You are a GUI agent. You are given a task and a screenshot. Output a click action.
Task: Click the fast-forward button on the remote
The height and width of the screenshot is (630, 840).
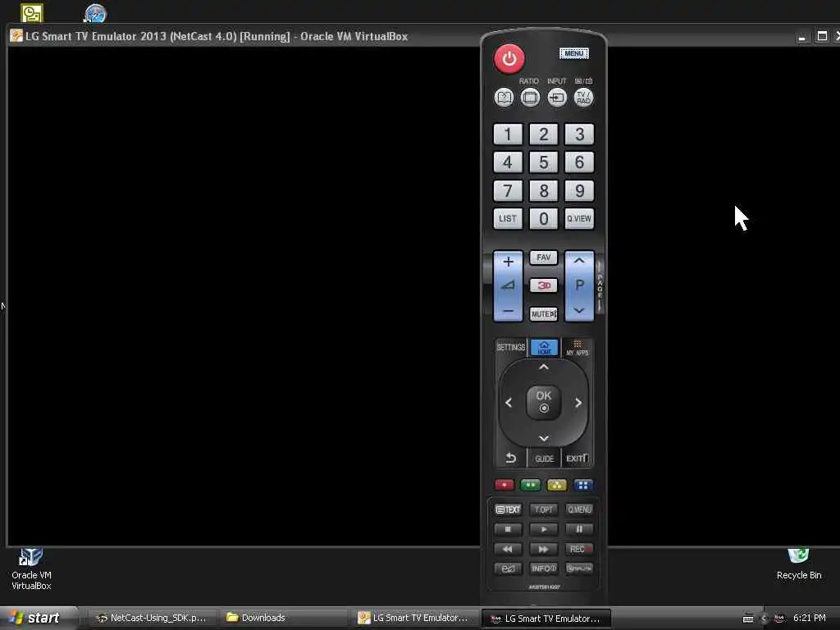[543, 549]
